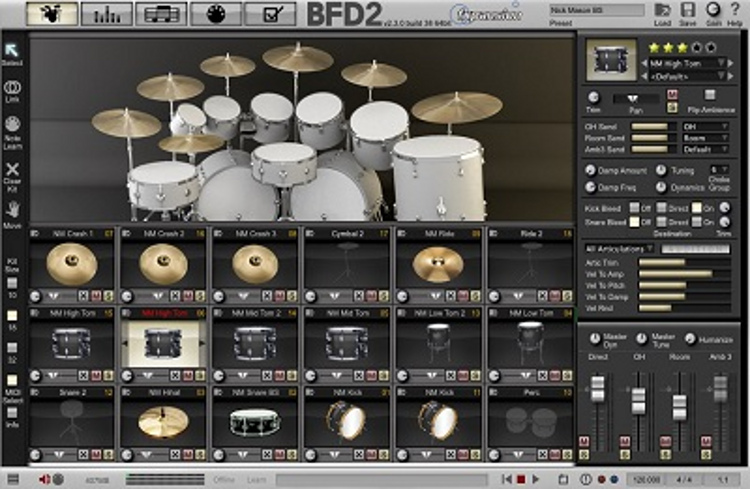Click the return-to-start transport button
This screenshot has width=750, height=489.
pos(506,478)
